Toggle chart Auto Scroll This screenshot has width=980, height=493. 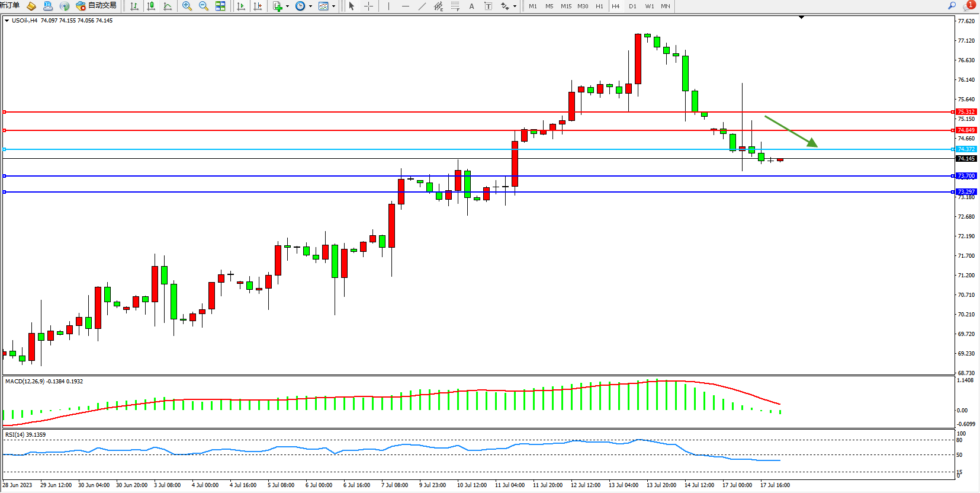tap(241, 6)
